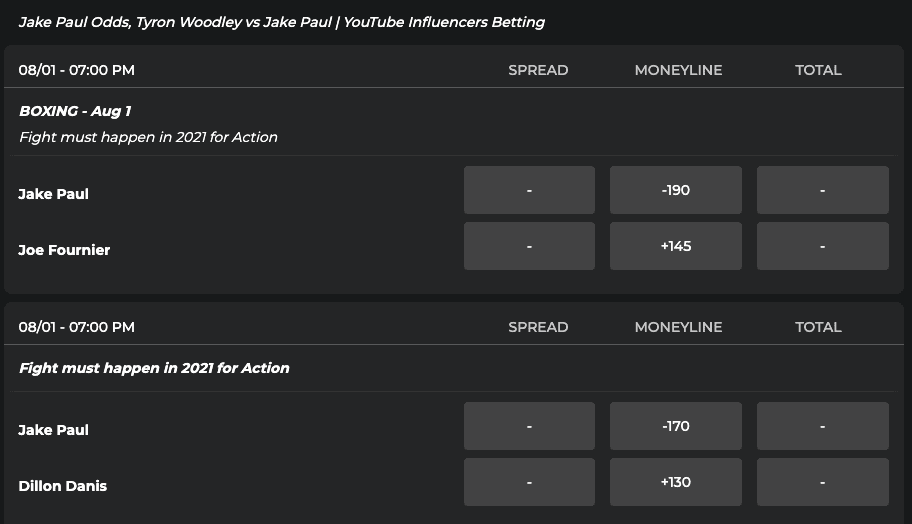Click Dillon Danis's spread cell
This screenshot has height=524, width=912.
click(x=529, y=482)
